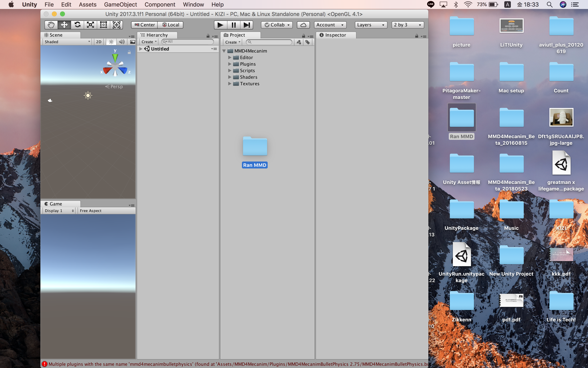Select the combined Transform tool
Screen dimensions: 588x368
(116, 25)
